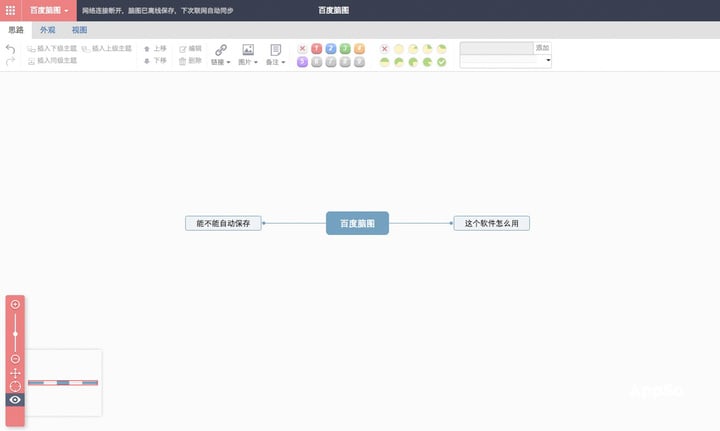Open the apps grid icon in top-left corner
The width and height of the screenshot is (720, 431).
click(10, 10)
